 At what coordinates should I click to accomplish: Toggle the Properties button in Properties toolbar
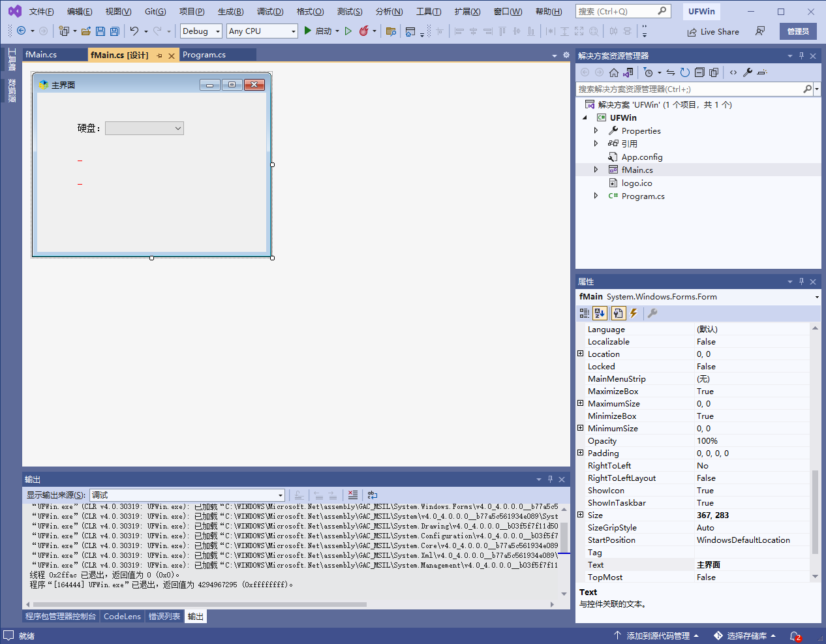618,313
